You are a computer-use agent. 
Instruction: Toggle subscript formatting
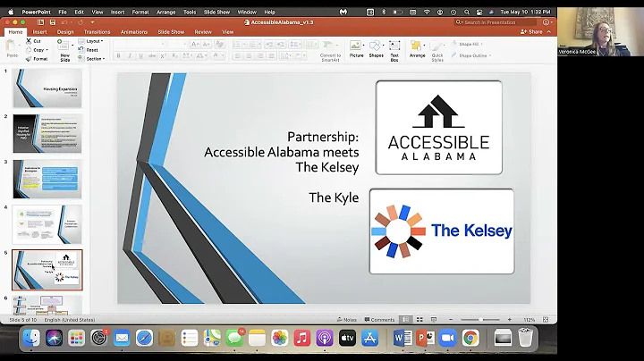174,55
